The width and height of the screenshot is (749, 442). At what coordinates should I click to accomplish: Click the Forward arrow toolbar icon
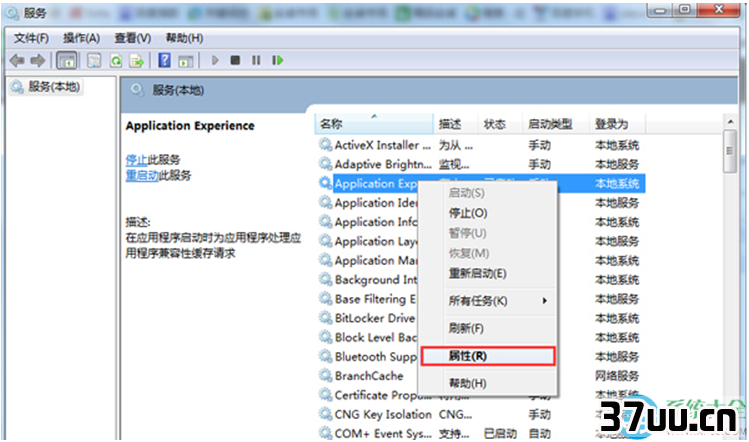pyautogui.click(x=38, y=61)
